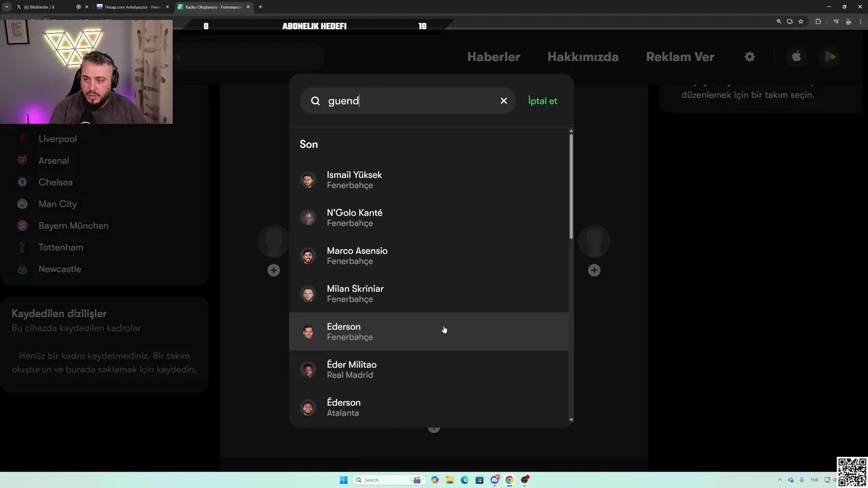Pick Milan Skriniar from the recent list
Viewport: 868px width, 488px height.
[x=429, y=293]
